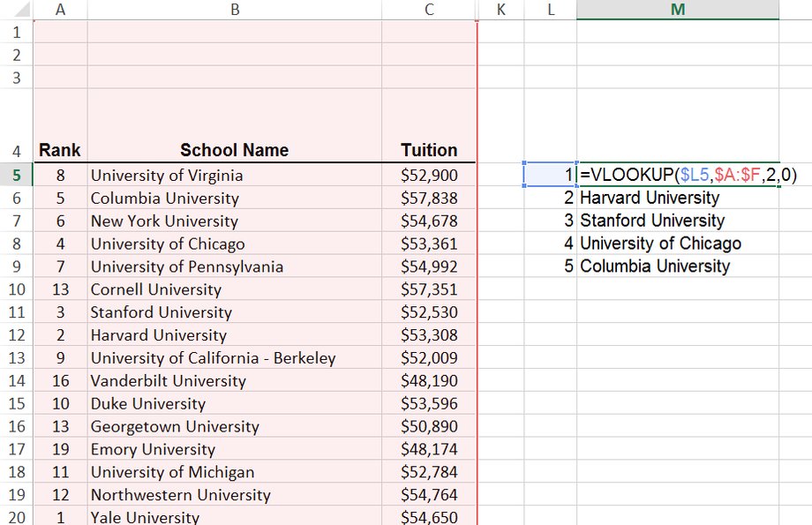Select the Vanderbilt University rank cell 16
This screenshot has height=525, width=812.
coord(60,380)
